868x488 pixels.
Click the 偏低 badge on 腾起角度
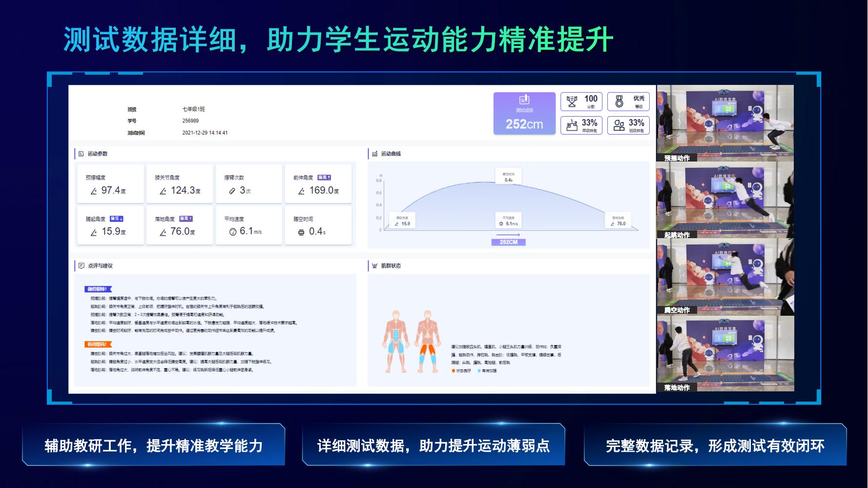(x=116, y=219)
